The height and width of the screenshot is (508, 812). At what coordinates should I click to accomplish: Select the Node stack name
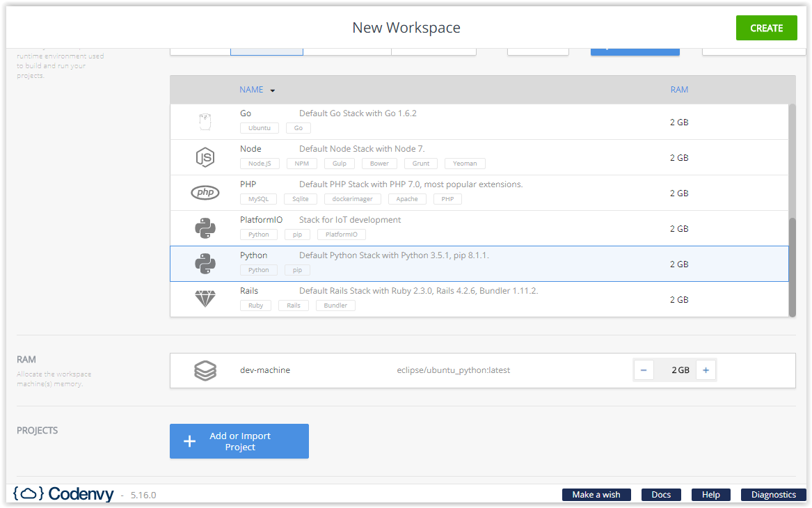[250, 149]
